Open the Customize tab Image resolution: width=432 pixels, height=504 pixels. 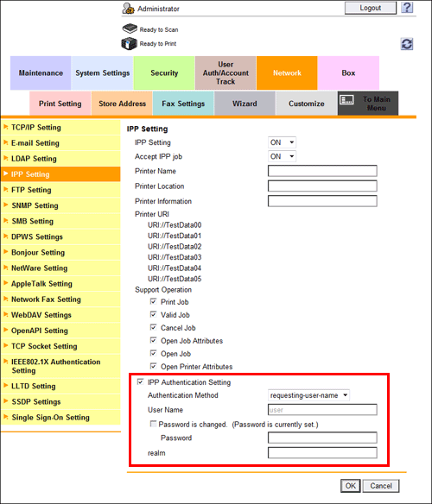pyautogui.click(x=307, y=104)
